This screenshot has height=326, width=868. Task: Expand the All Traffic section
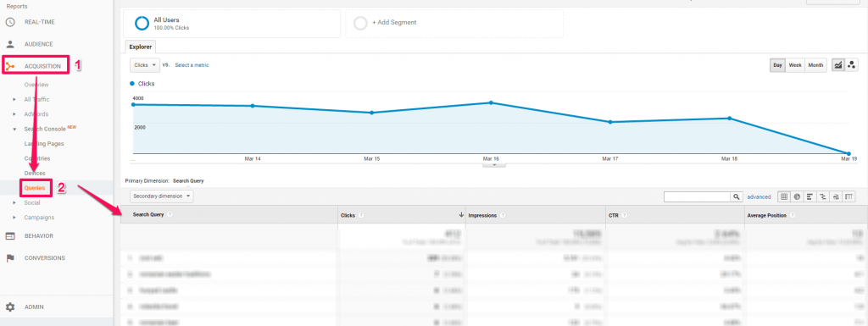(14, 99)
